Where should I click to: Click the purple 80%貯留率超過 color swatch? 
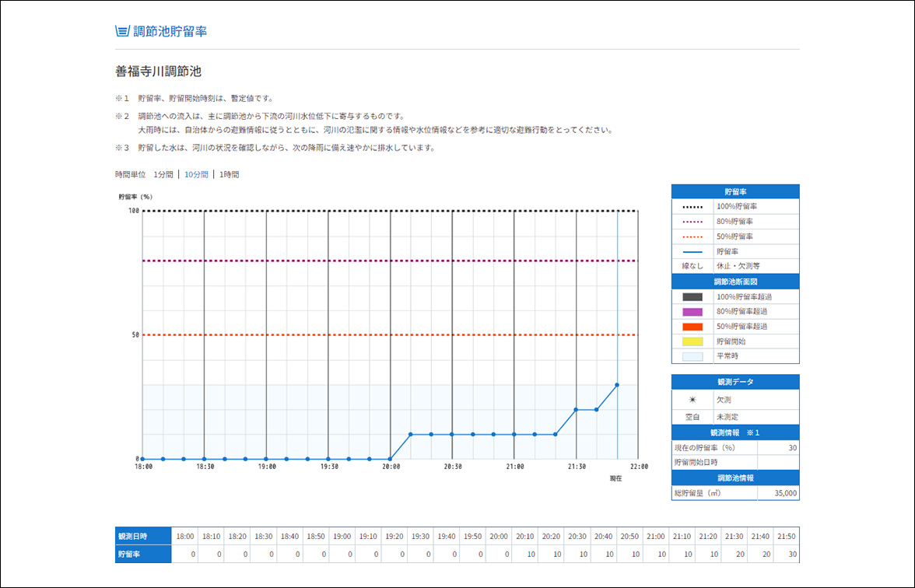(692, 312)
